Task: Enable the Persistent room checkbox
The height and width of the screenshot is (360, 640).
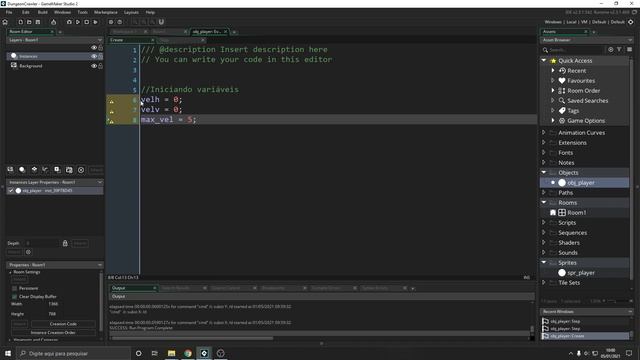Action: coord(15,288)
